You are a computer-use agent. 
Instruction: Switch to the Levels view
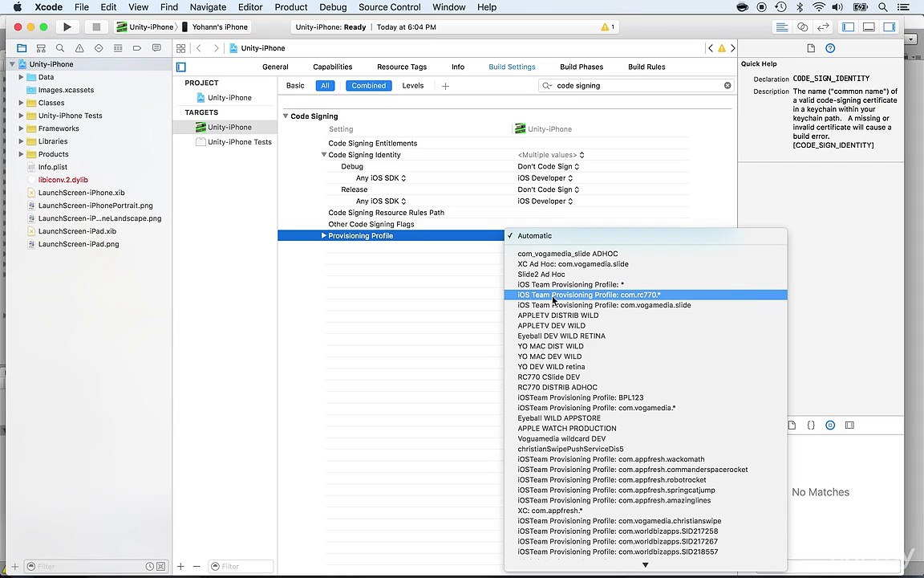412,86
